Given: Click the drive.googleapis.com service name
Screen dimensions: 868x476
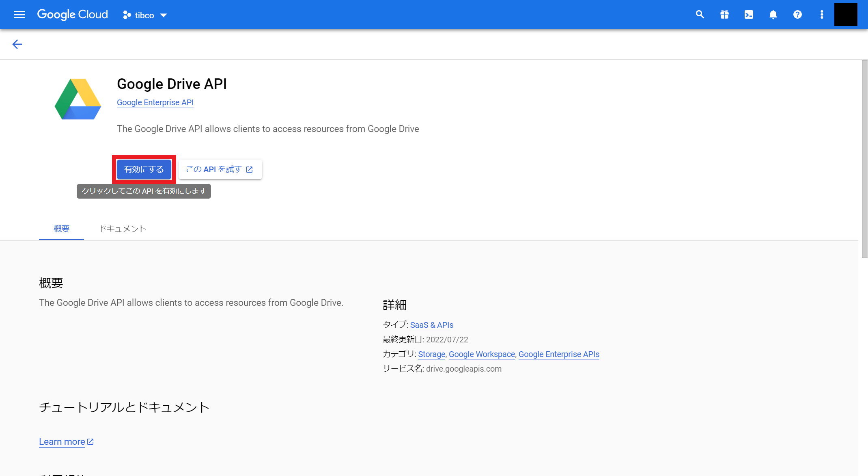Looking at the screenshot, I should coord(464,369).
